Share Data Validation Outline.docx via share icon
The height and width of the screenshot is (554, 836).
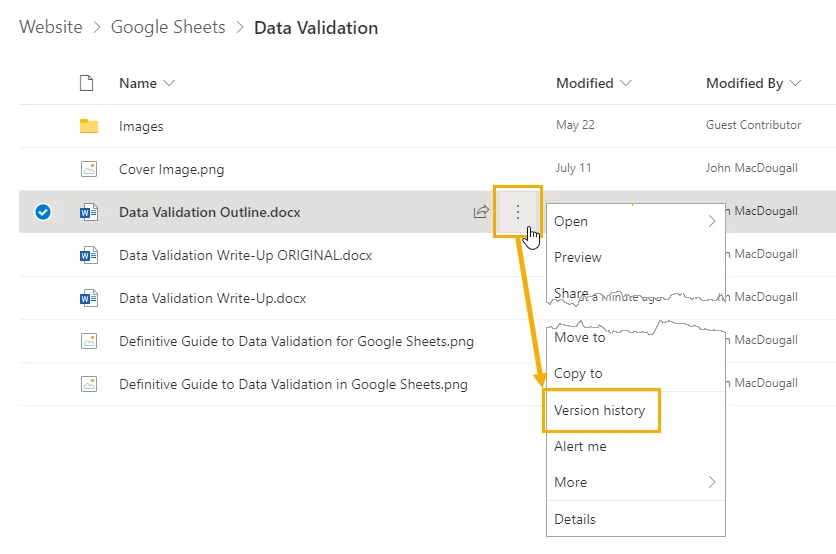pos(481,212)
